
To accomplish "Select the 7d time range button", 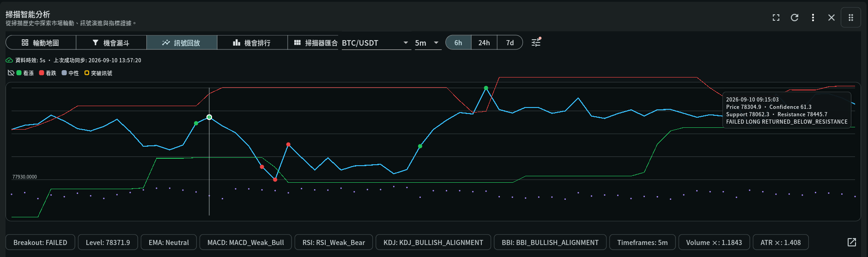I will point(510,42).
